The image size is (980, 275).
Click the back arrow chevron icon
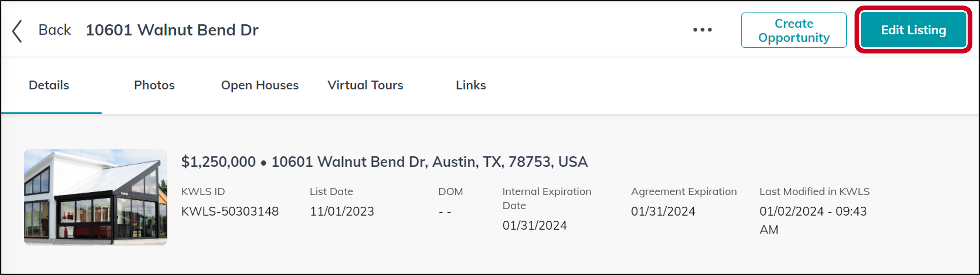tap(17, 31)
